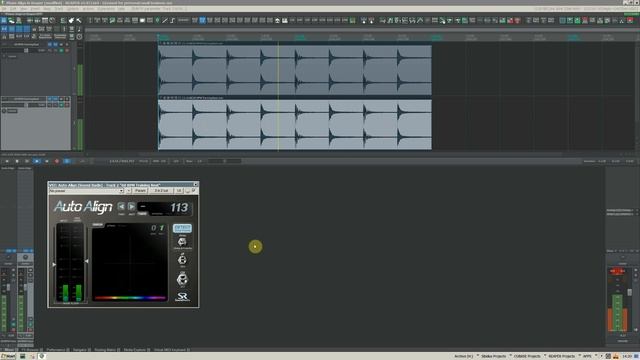Click the 2 in 2 out routing button
Viewport: 640px width, 360px height.
(161, 191)
